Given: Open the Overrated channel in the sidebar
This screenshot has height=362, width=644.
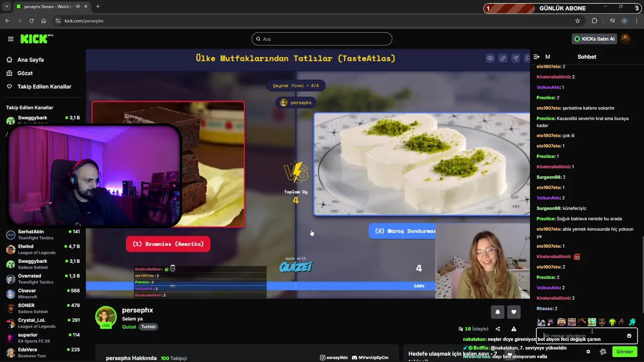Looking at the screenshot, I should point(43,279).
